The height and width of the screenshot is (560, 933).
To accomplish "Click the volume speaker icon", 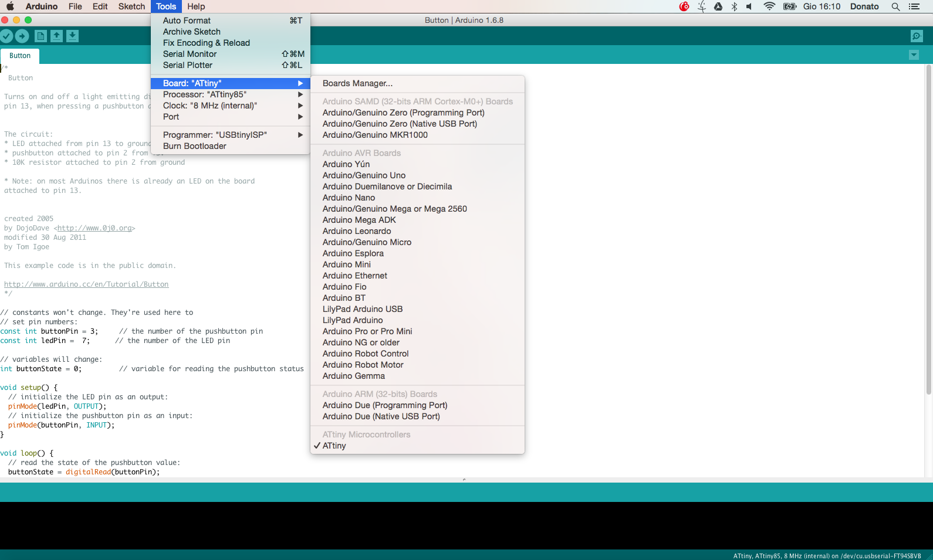I will [x=749, y=6].
